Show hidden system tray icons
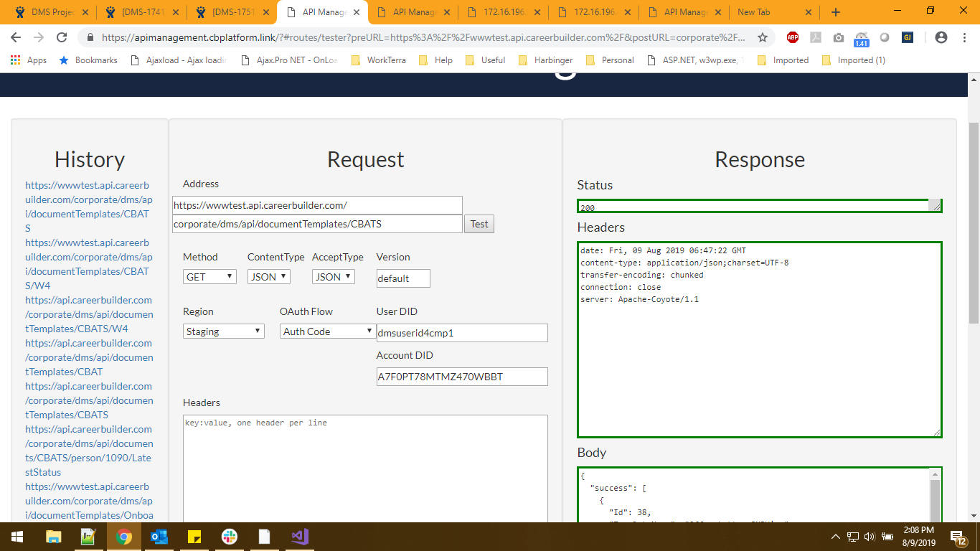The width and height of the screenshot is (980, 551). click(836, 537)
